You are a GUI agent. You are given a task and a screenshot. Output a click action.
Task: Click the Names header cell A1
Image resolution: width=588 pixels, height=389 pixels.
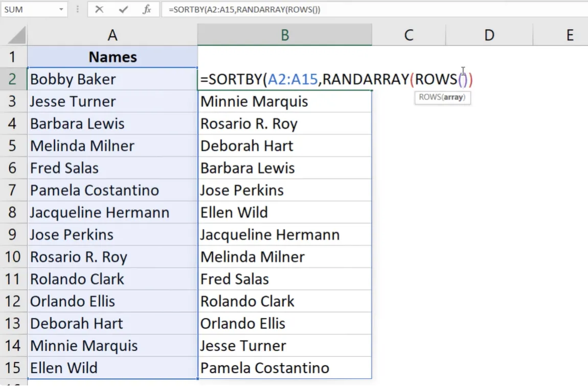112,57
